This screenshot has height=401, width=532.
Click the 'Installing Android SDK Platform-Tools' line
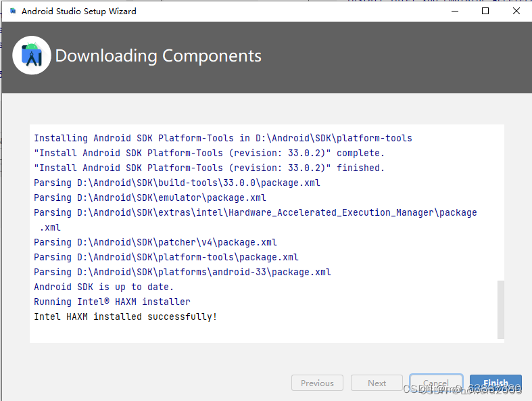click(223, 138)
